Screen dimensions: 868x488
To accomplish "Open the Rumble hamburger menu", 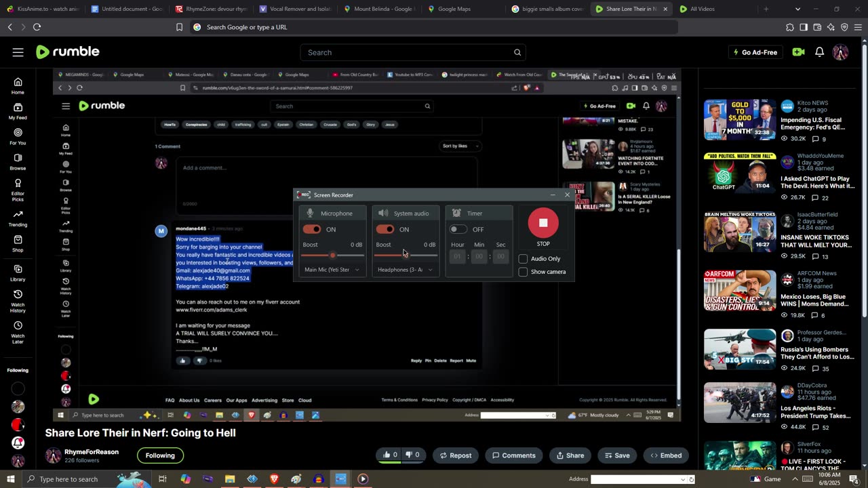I will tap(18, 52).
